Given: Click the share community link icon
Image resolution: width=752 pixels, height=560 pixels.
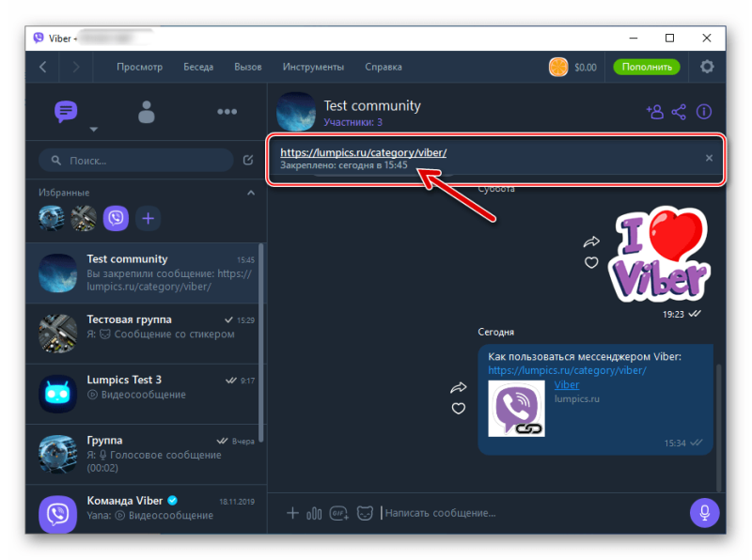Looking at the screenshot, I should (679, 112).
